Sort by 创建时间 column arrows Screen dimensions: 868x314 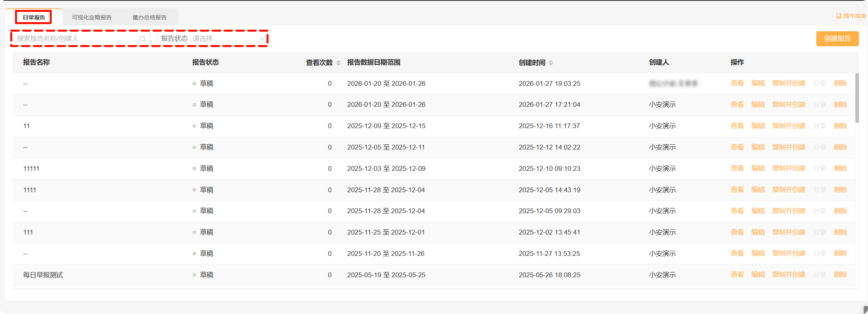(x=551, y=63)
